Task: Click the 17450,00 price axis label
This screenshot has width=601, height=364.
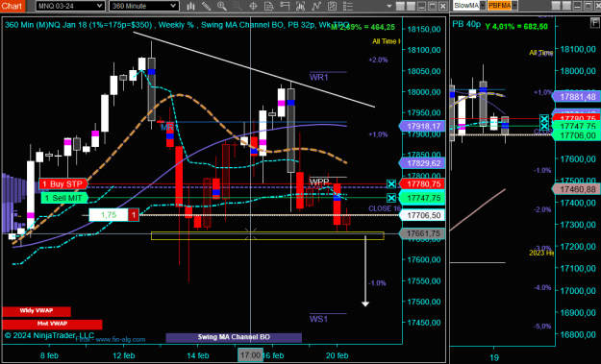Action: (x=424, y=323)
